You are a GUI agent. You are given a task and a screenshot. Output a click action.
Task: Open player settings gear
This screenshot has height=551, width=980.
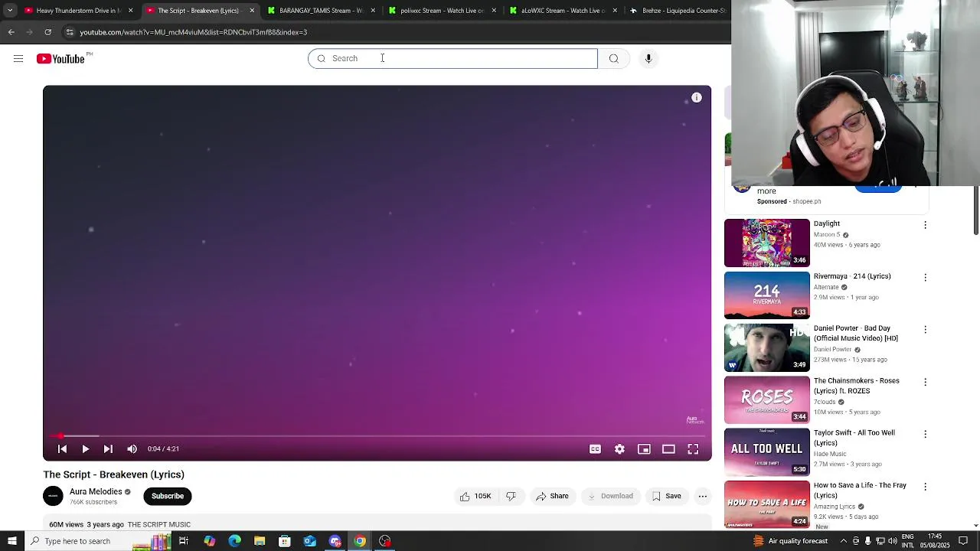619,449
